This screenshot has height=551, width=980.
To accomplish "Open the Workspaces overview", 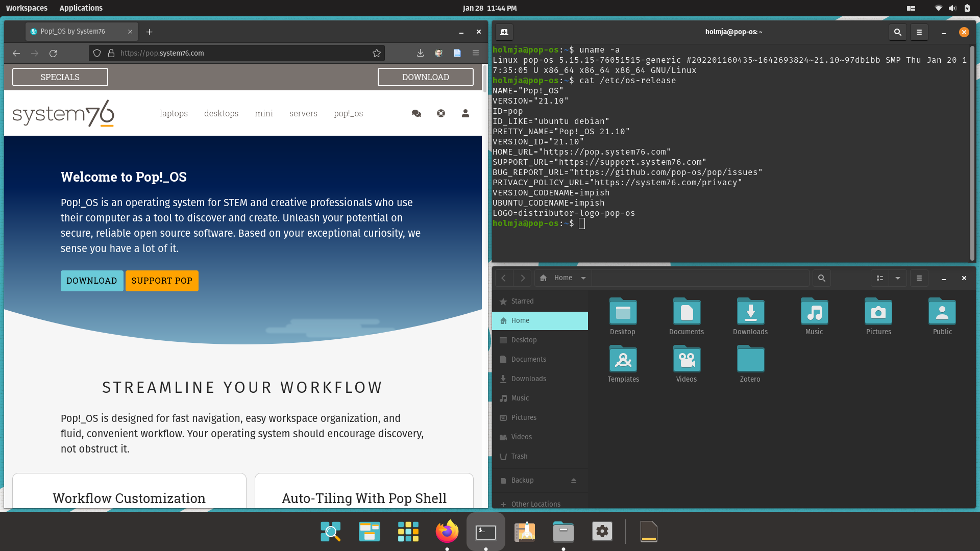I will (x=27, y=8).
